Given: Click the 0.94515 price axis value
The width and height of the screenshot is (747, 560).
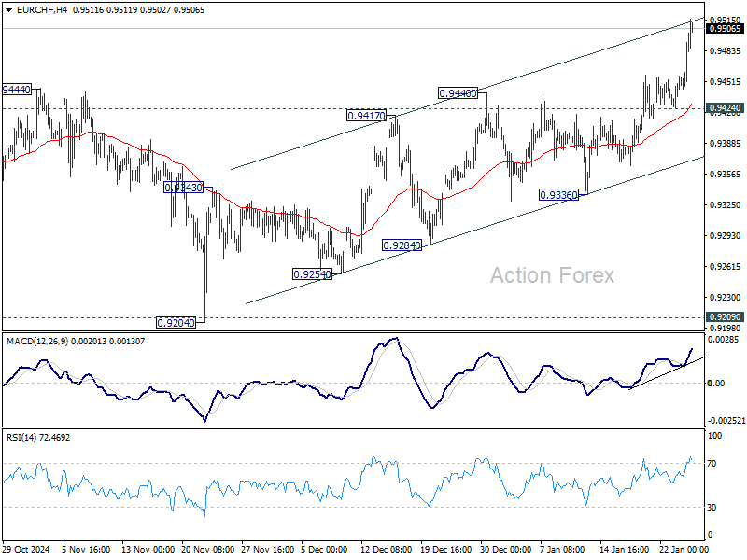Looking at the screenshot, I should (726, 82).
